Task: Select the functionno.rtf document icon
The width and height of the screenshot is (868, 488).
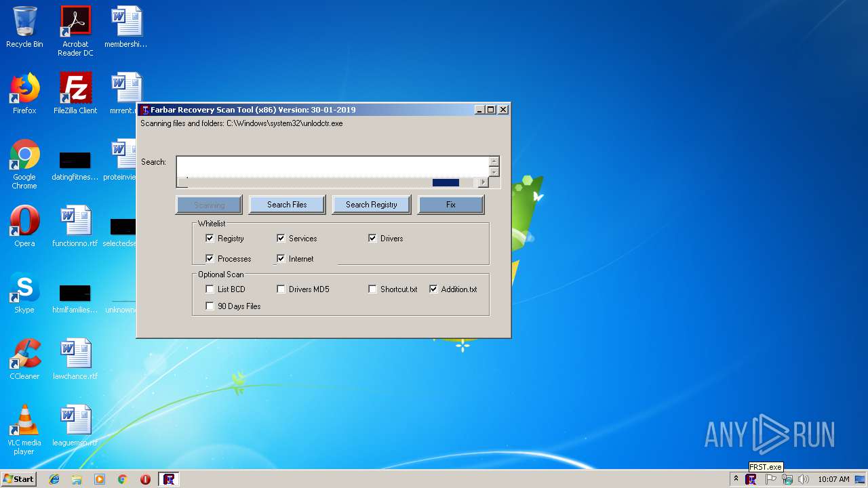Action: pos(75,226)
